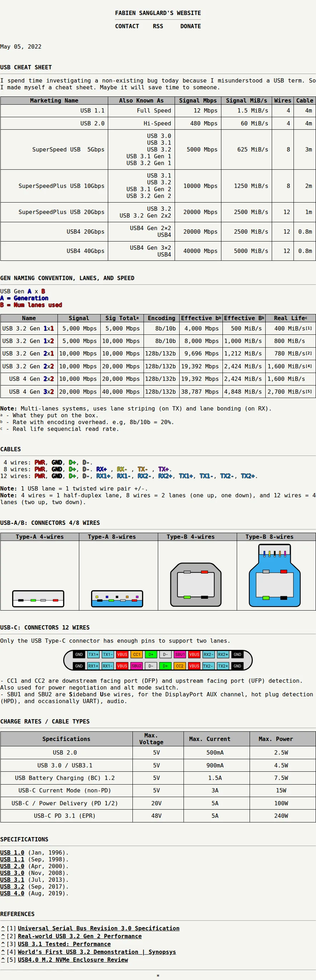Image resolution: width=316 pixels, height=980 pixels.
Task: Click the Type-A 8-wires blue connector image
Action: click(x=117, y=599)
